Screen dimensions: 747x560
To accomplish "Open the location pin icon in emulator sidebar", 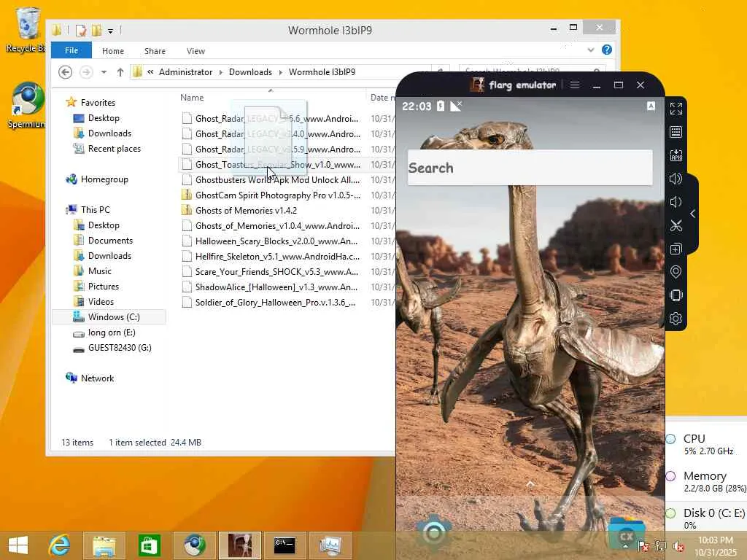I will click(x=676, y=272).
